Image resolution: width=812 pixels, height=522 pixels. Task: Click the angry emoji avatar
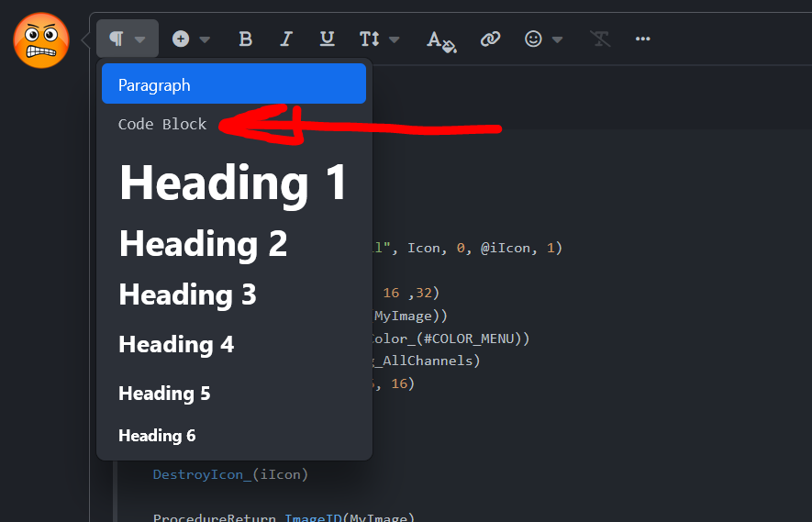(x=41, y=40)
